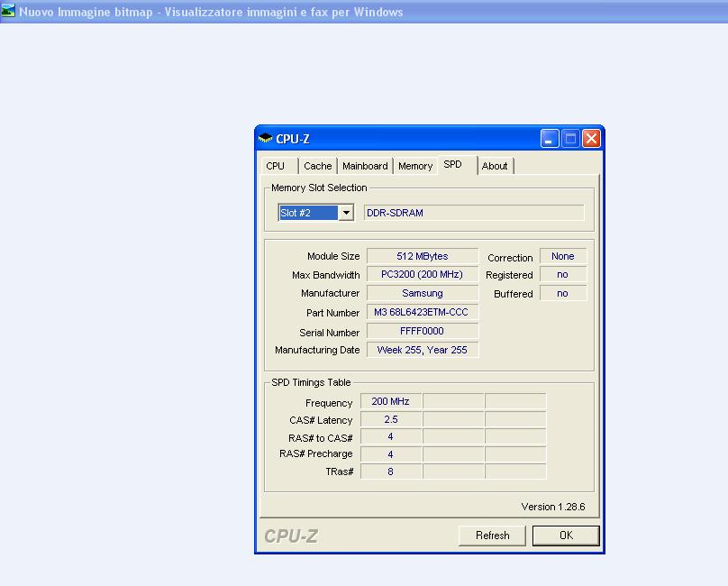The image size is (728, 586).
Task: Switch to the CPU tab
Action: [x=278, y=166]
